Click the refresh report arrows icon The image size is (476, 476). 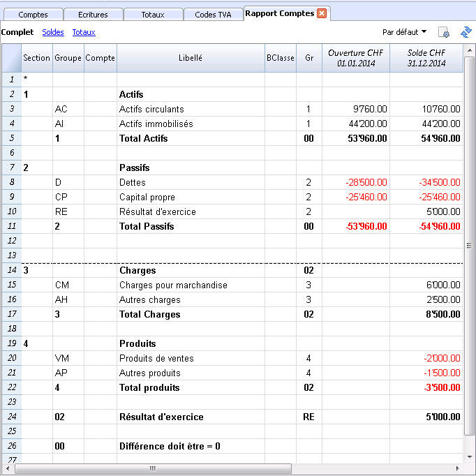coord(466,32)
